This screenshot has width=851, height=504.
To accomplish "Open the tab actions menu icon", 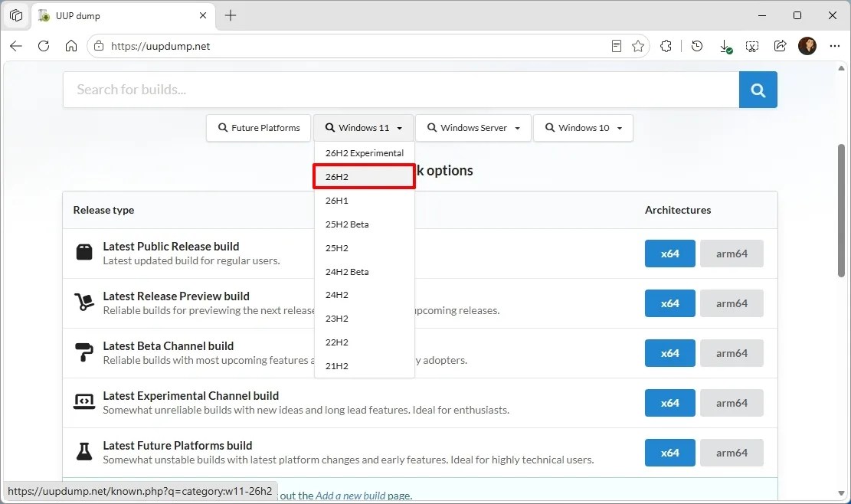I will (x=16, y=16).
